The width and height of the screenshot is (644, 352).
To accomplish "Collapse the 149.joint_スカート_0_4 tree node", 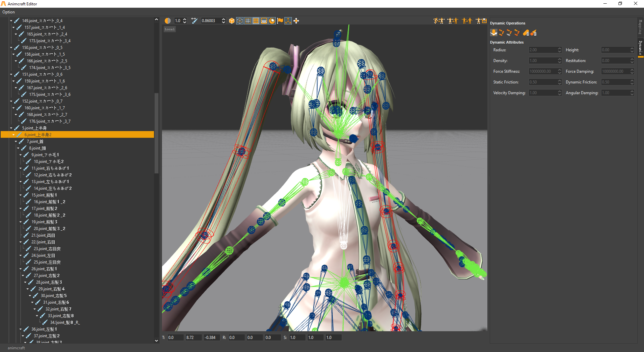I will coord(11,21).
